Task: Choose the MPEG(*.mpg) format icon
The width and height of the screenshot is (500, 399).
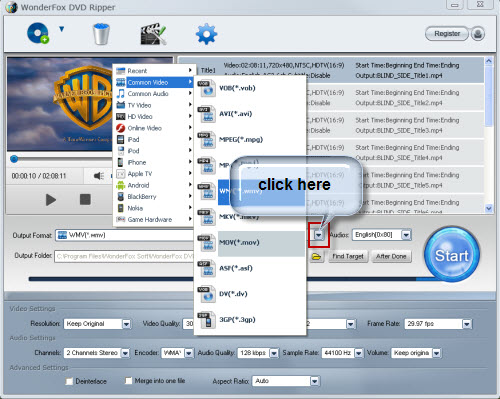Action: (x=207, y=140)
